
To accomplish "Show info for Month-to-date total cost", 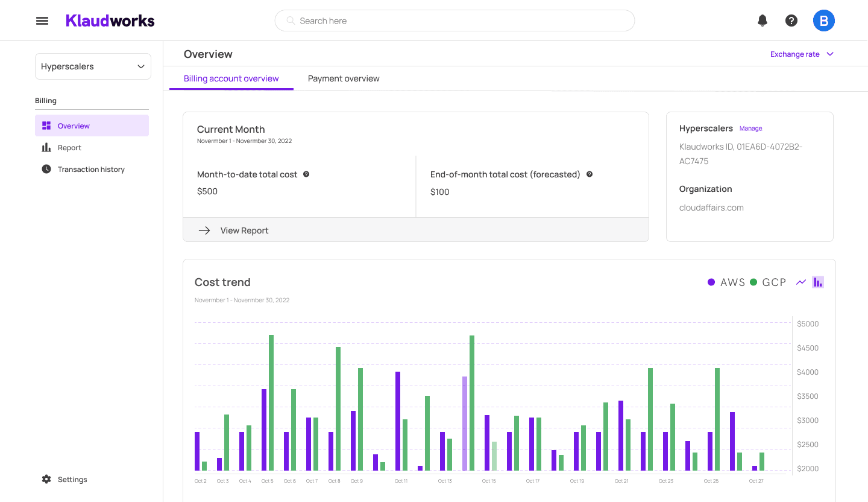I will click(x=306, y=174).
